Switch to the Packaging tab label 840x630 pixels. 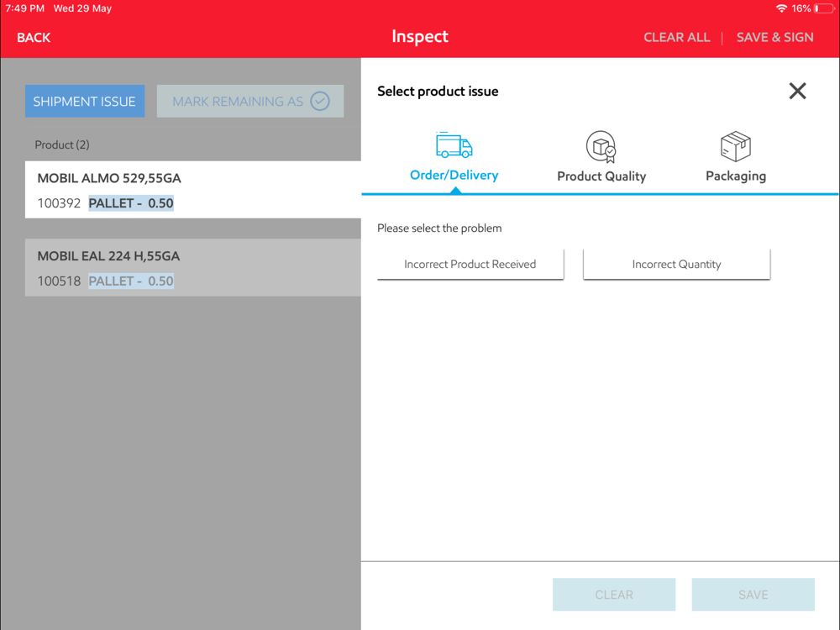coord(736,176)
